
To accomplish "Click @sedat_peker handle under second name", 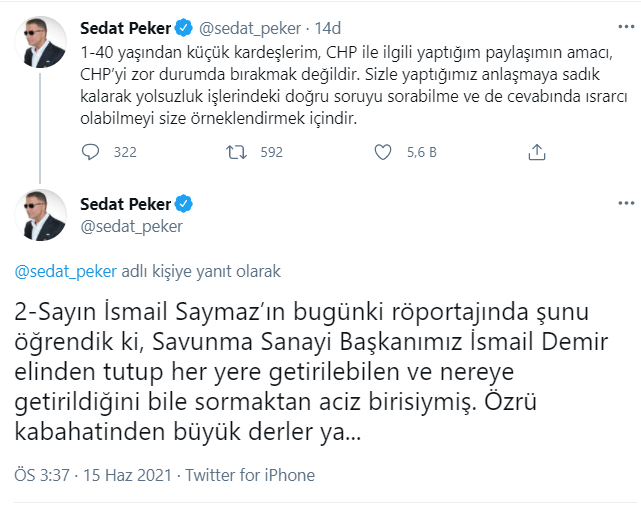I will click(129, 227).
